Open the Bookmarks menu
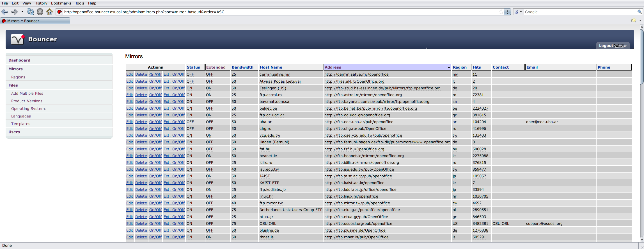 61,3
